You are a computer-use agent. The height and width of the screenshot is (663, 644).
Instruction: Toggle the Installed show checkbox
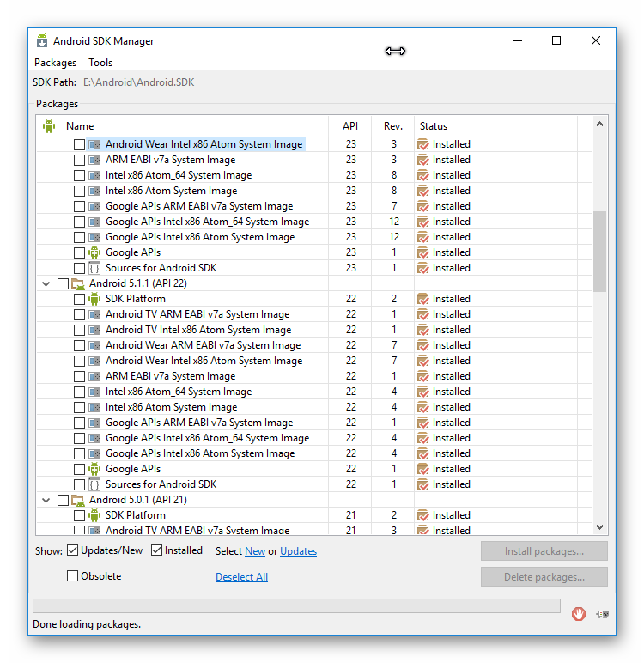156,550
